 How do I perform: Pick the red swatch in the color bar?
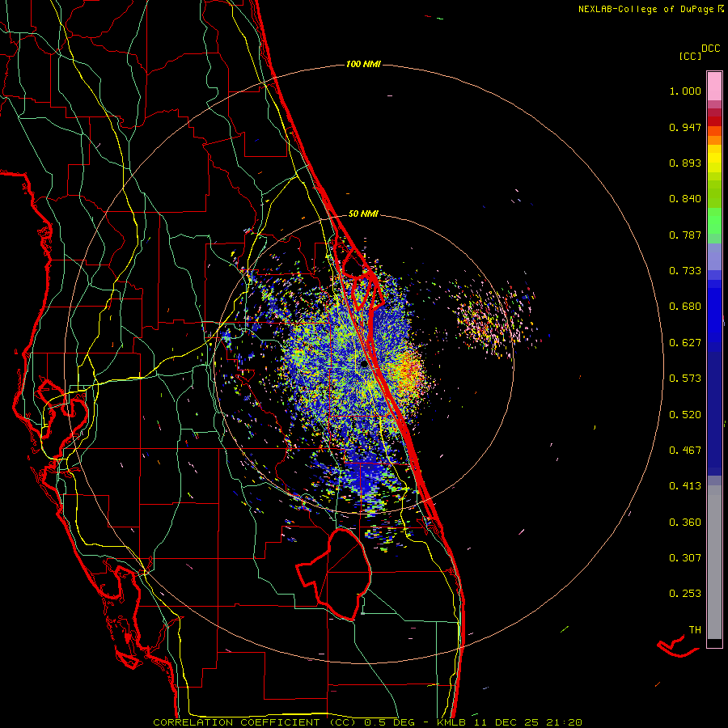(714, 121)
